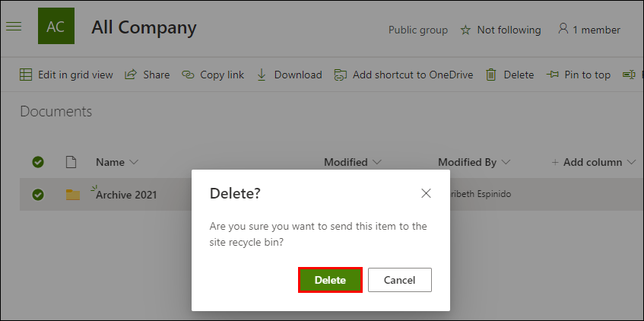644x321 pixels.
Task: Click the green AC site logo
Action: (56, 27)
